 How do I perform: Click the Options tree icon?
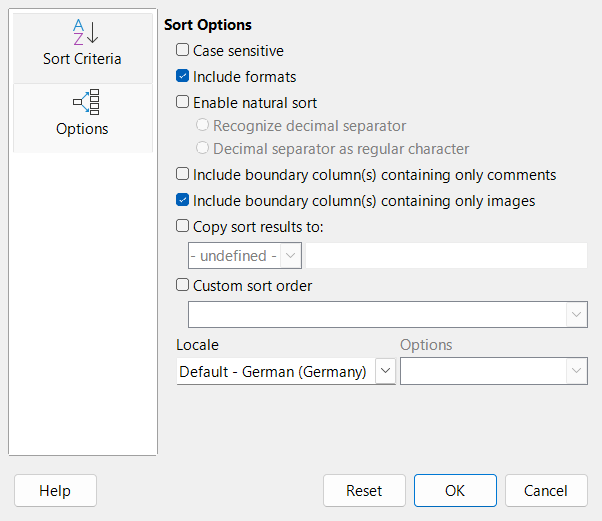tap(82, 101)
